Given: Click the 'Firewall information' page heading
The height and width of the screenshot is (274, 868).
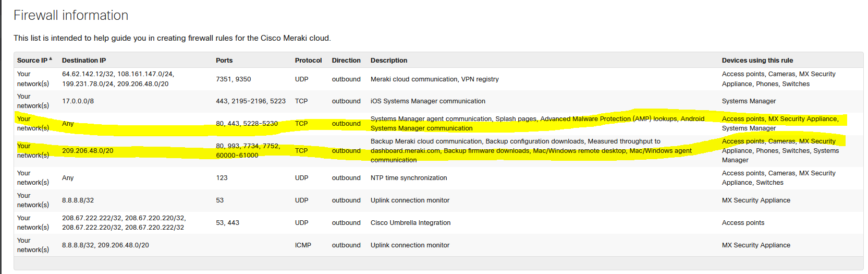Looking at the screenshot, I should (71, 16).
